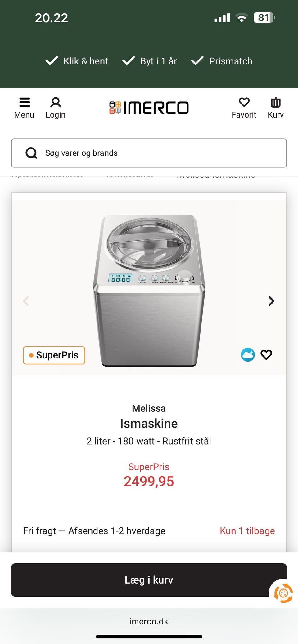Click the Klik & hent benefit
298x644 pixels.
tap(77, 61)
